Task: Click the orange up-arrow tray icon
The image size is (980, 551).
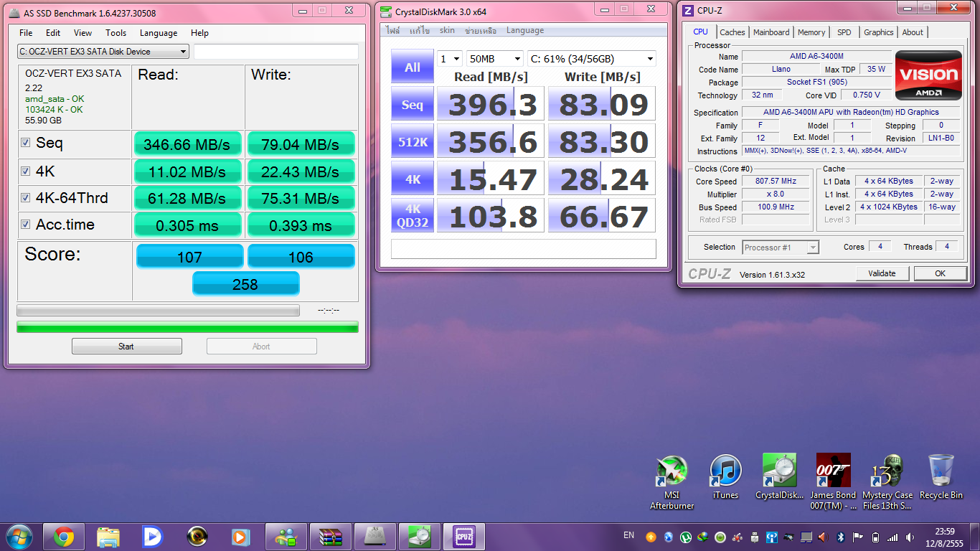Action: click(651, 537)
